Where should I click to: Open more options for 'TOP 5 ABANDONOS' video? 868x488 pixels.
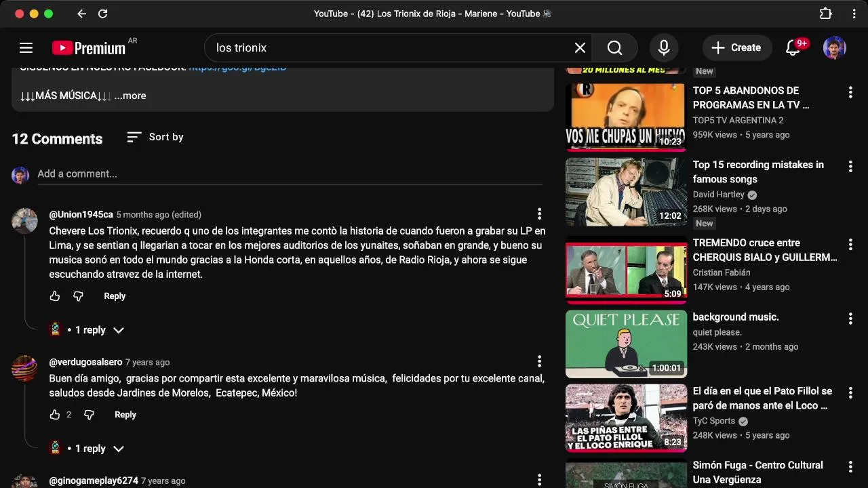[850, 91]
